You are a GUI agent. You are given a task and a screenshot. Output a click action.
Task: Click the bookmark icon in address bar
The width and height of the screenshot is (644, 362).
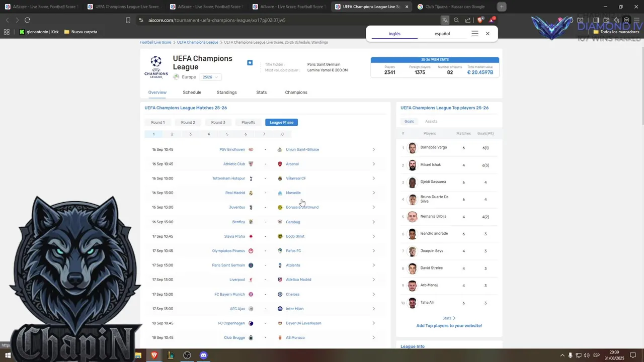128,20
